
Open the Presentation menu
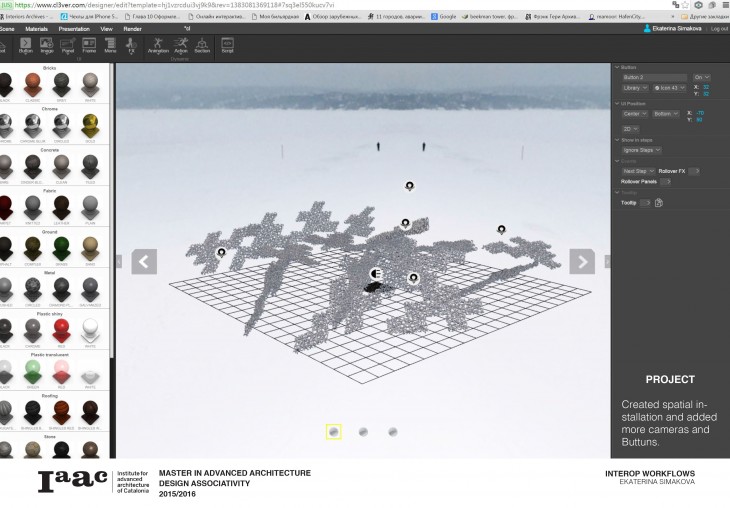(x=74, y=29)
